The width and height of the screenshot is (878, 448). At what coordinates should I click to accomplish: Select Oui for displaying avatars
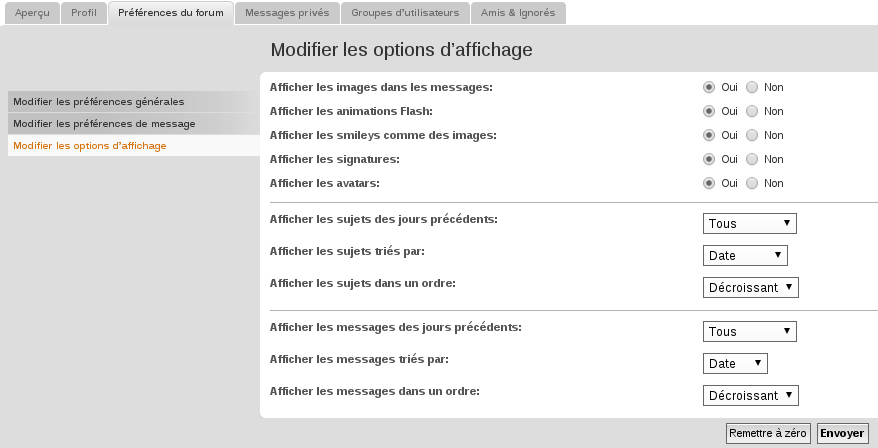[709, 183]
